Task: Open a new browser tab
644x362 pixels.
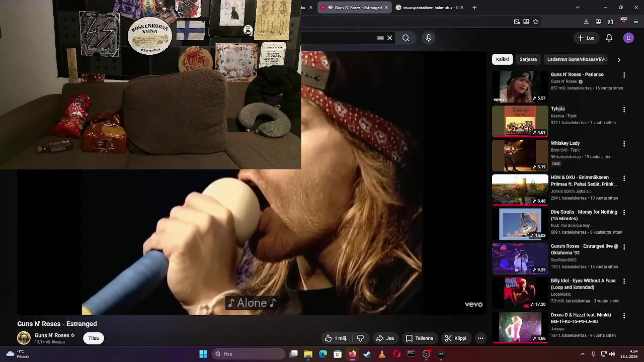Action: tap(474, 8)
